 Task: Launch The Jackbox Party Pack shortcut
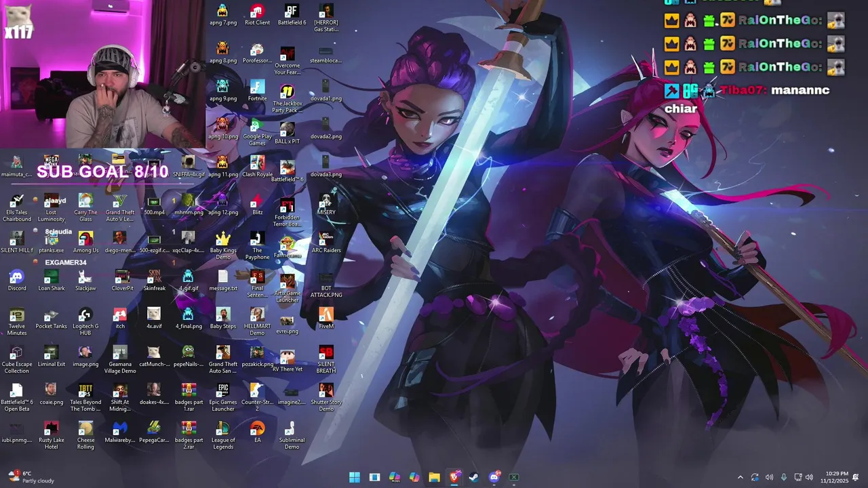coord(287,99)
